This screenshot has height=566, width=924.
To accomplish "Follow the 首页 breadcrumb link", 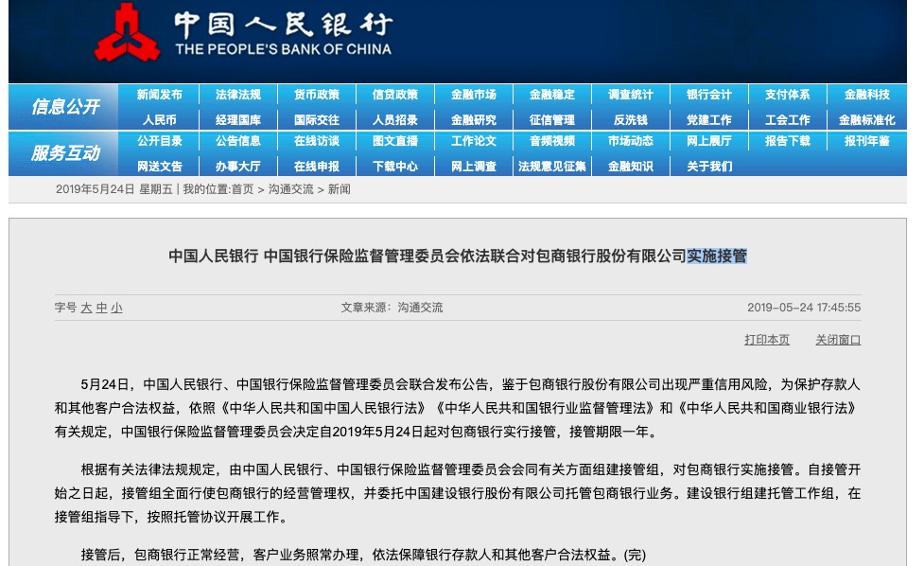I will tap(242, 189).
